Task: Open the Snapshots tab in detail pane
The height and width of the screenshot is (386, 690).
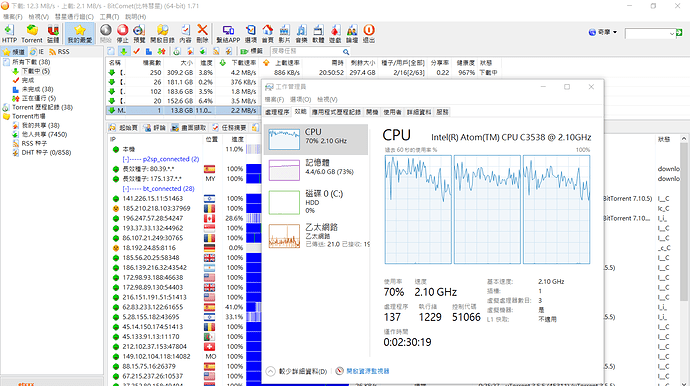Action: coord(189,128)
